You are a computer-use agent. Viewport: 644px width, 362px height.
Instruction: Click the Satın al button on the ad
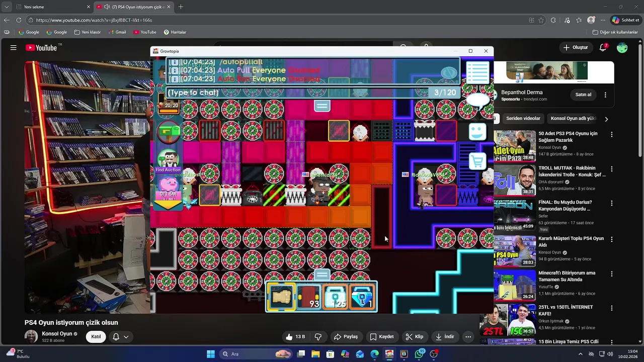583,95
